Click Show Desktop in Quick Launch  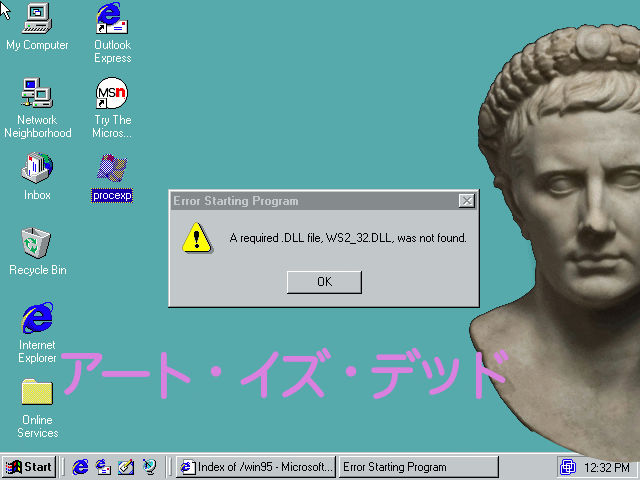126,467
